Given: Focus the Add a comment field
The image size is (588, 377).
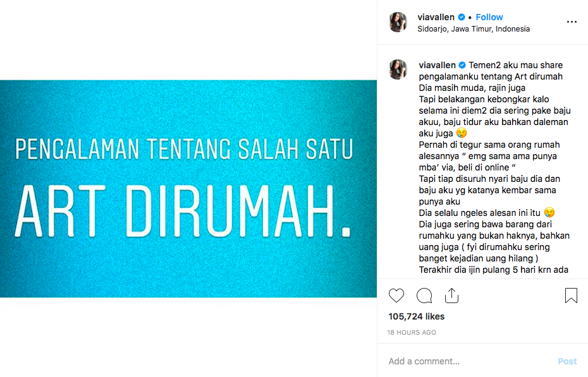Looking at the screenshot, I should coord(469,361).
